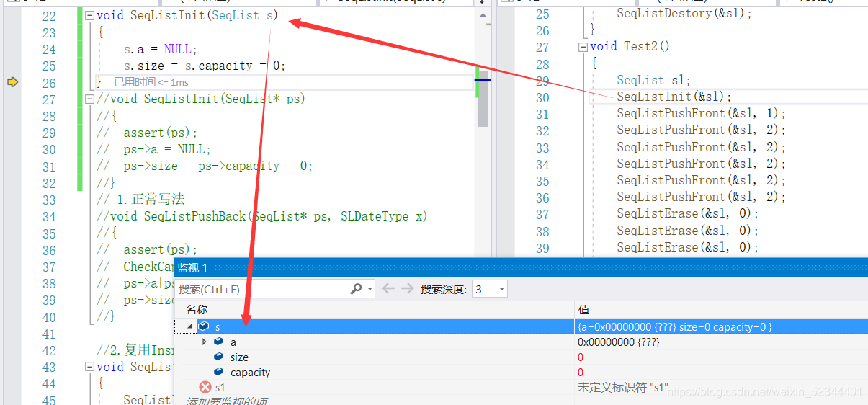The height and width of the screenshot is (405, 868).
Task: Collapse the Test2() function in right editor
Action: click(583, 47)
